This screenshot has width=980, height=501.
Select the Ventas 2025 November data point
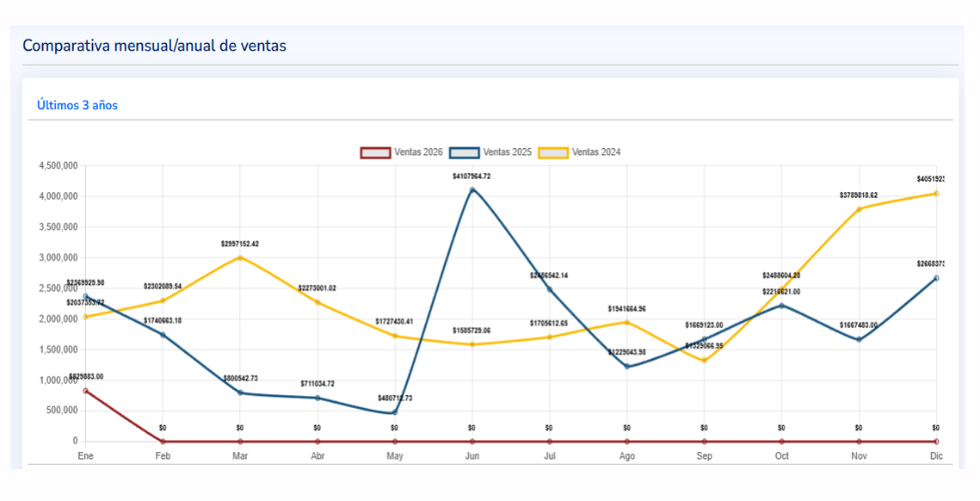pyautogui.click(x=859, y=339)
